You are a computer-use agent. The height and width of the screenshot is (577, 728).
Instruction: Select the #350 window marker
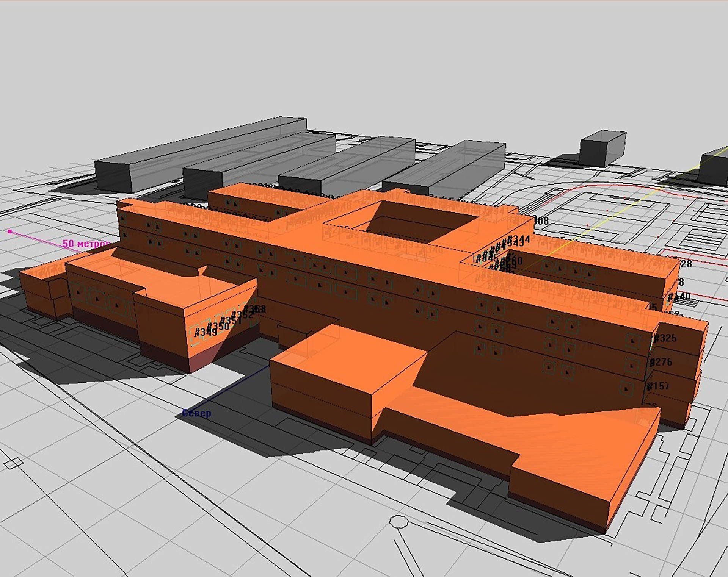point(218,327)
